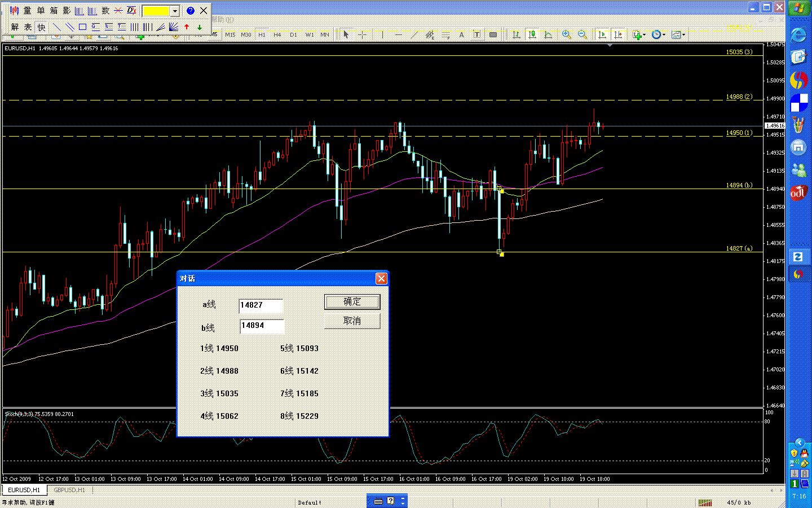Pick the yellow color swatch
Viewport: 812px width, 508px height.
tap(156, 11)
